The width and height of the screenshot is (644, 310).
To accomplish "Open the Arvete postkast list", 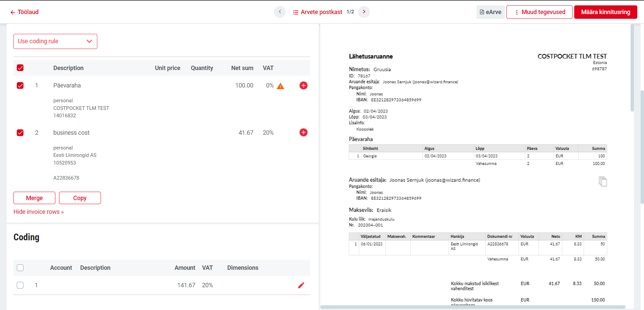I will click(317, 12).
